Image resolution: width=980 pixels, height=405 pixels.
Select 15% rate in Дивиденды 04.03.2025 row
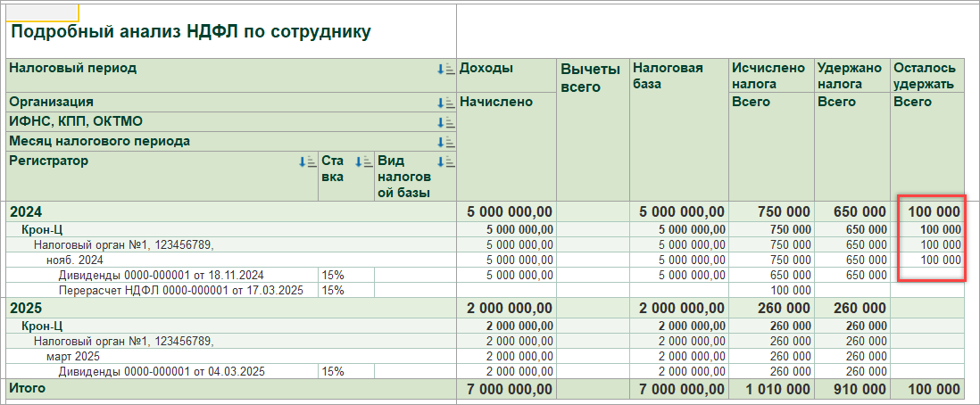click(x=333, y=372)
